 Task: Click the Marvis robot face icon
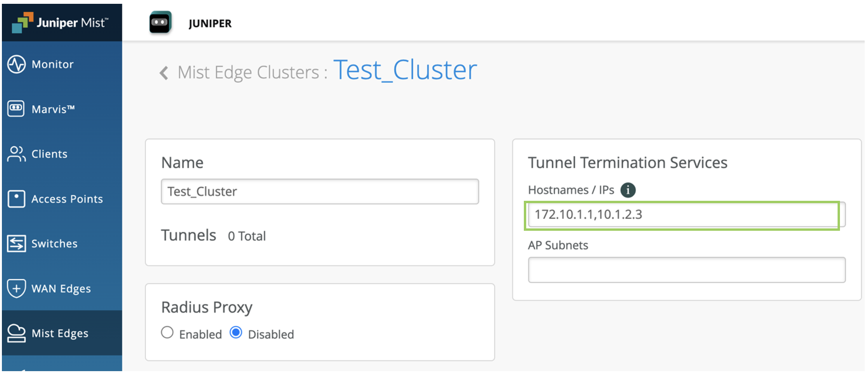click(16, 108)
